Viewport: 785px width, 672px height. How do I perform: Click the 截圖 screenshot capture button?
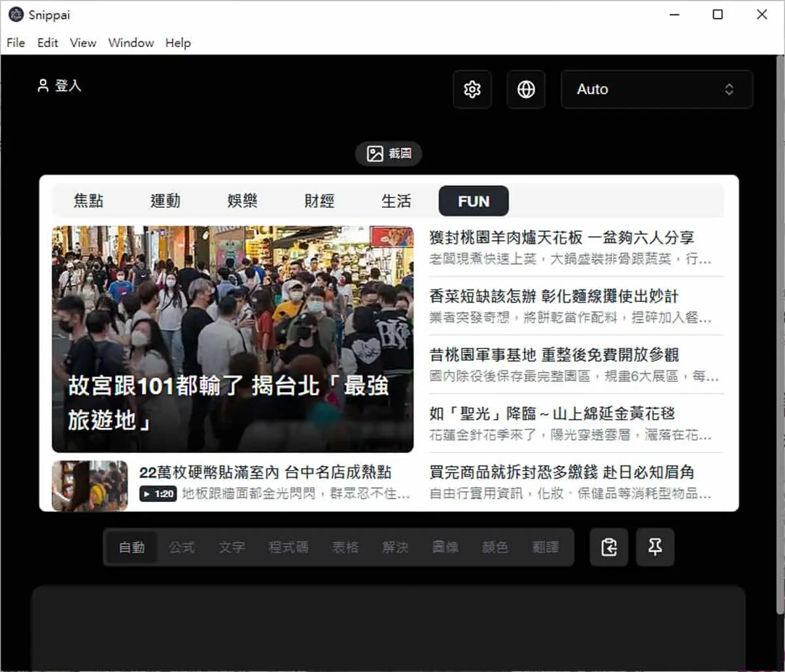coord(389,154)
